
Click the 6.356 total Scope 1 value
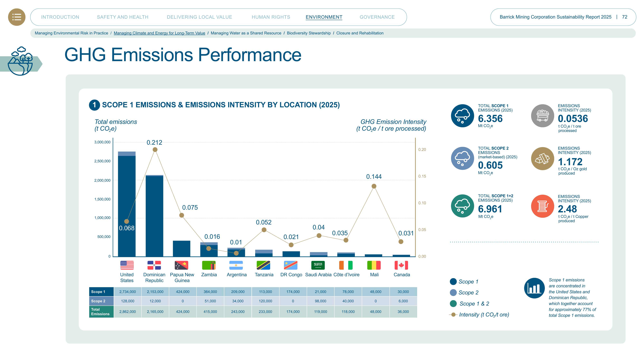coord(490,118)
